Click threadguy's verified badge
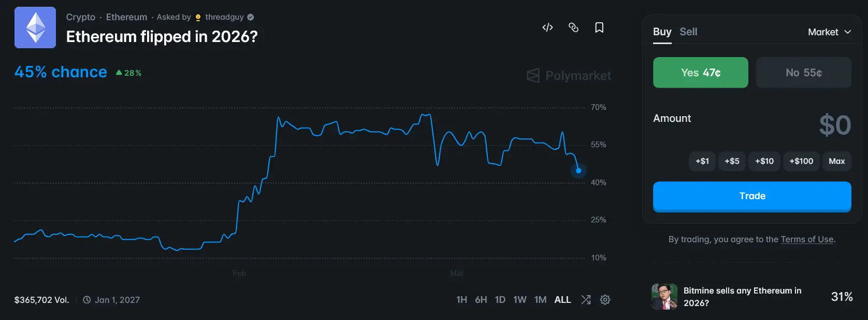Screen dimensions: 868x320 click(250, 17)
